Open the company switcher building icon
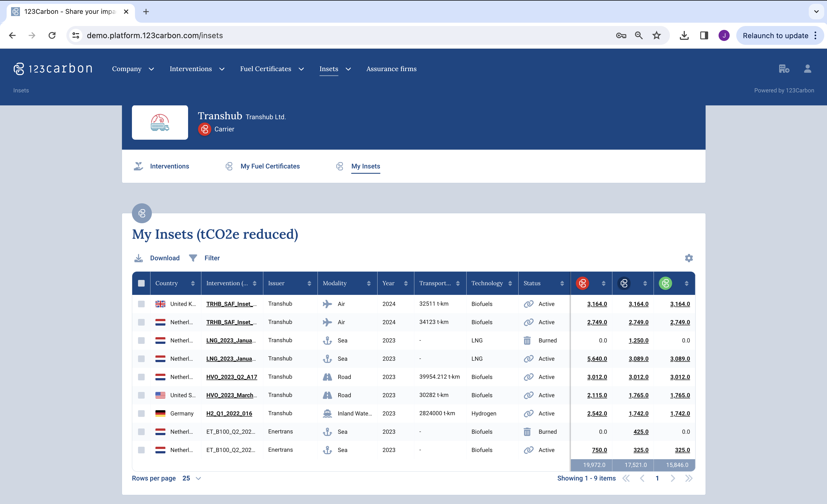The height and width of the screenshot is (504, 827). coord(784,69)
